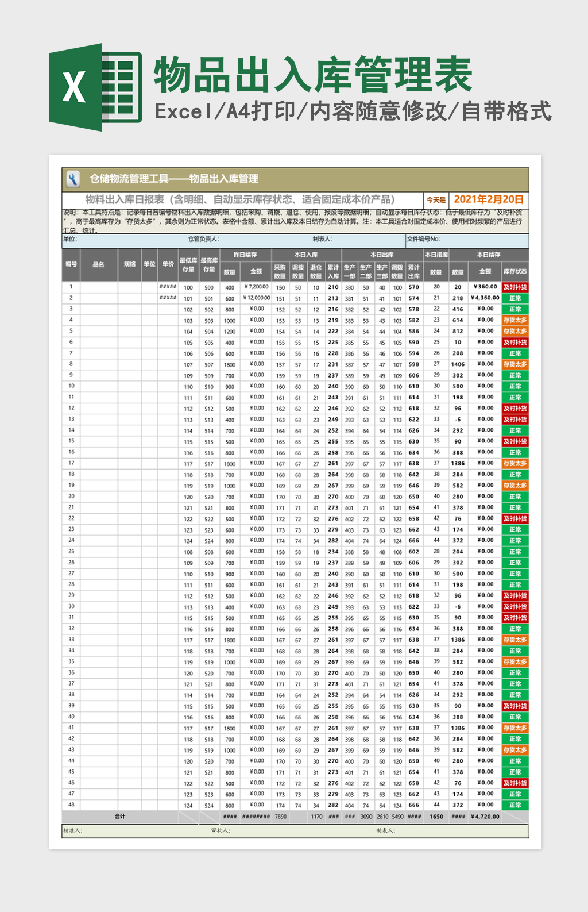
Task: Select the 编号 column header
Action: click(x=71, y=264)
